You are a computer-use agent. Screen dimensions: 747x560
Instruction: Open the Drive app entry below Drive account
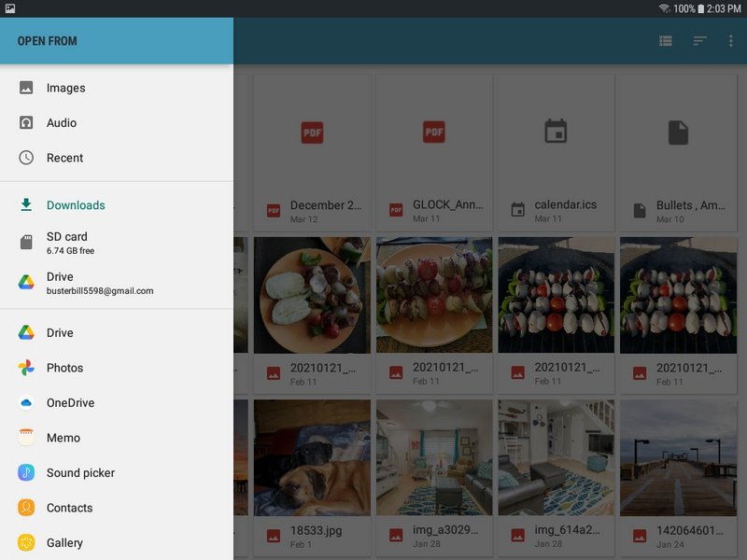117,333
